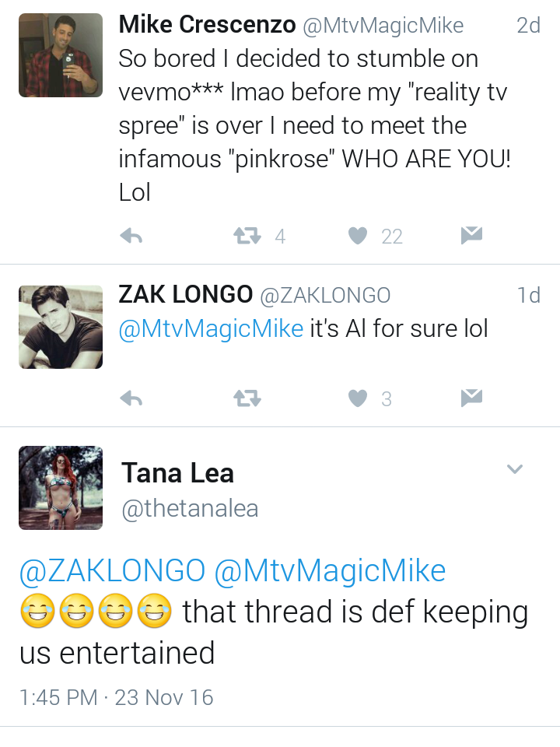Screen dimensions: 560x747
Task: Like Mike Crescenzo's tweet with 22 likes
Action: click(x=358, y=235)
